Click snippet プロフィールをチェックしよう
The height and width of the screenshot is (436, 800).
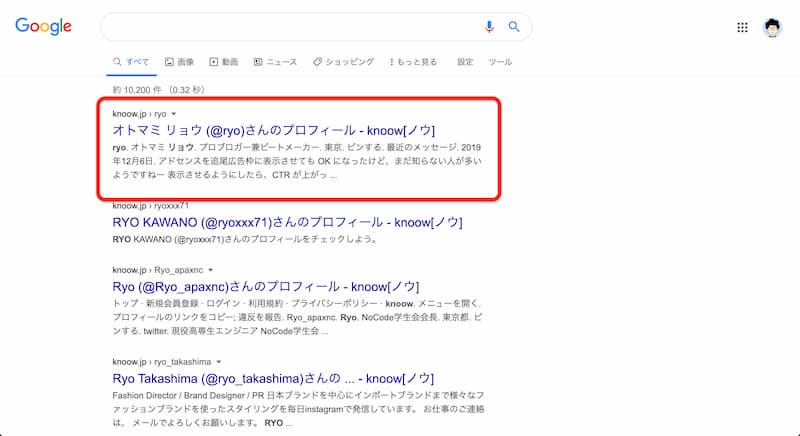click(245, 239)
